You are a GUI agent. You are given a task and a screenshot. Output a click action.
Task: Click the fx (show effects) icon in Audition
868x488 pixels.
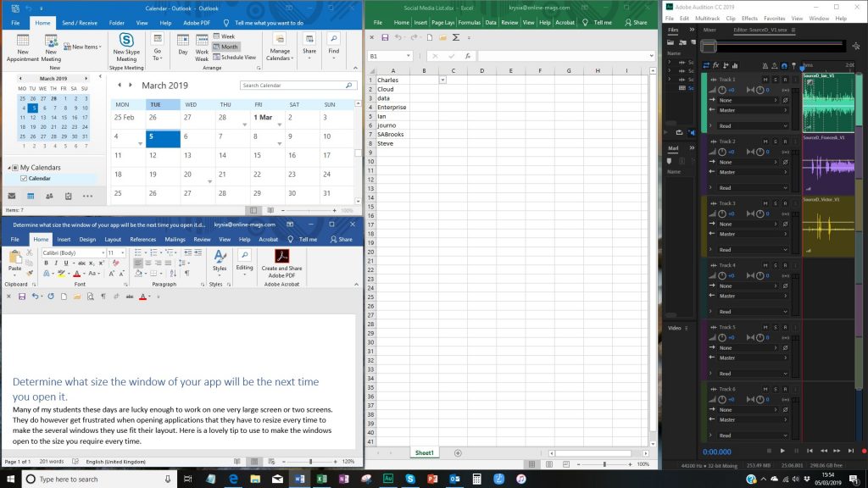tap(716, 65)
